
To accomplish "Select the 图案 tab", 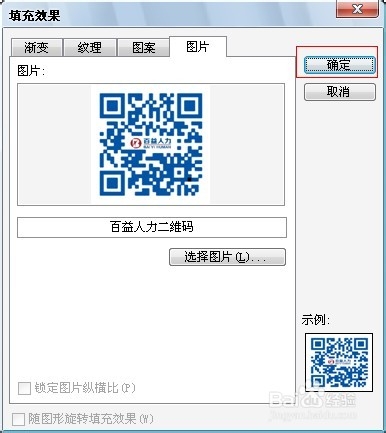I will click(x=144, y=48).
